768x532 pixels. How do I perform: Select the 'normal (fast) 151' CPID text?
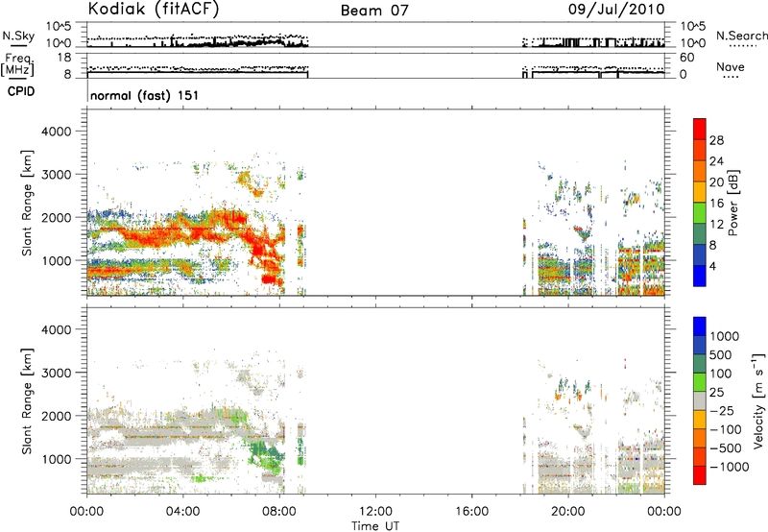pos(144,95)
